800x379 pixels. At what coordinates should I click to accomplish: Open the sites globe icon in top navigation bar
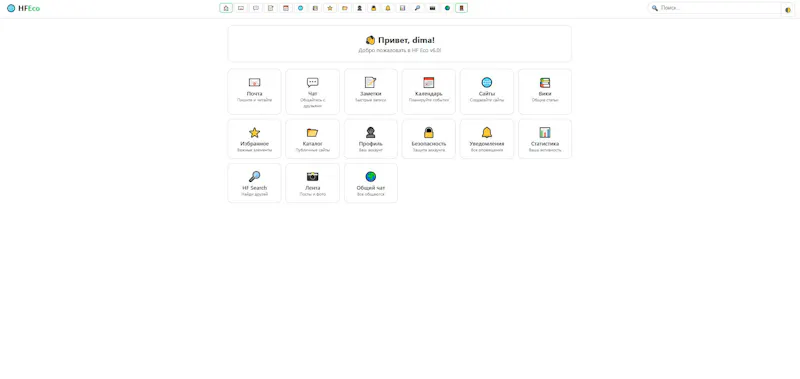[301, 8]
